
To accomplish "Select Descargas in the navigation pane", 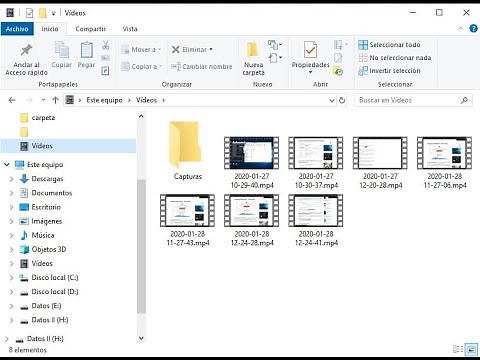I will pyautogui.click(x=47, y=179).
